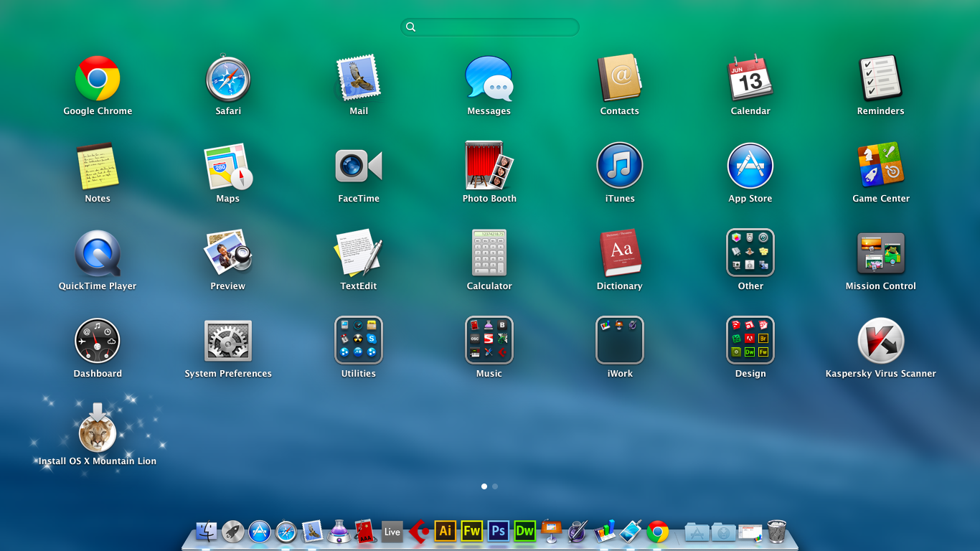The image size is (980, 551).
Task: Open the Downloads folder stack in Dock
Action: click(x=724, y=532)
